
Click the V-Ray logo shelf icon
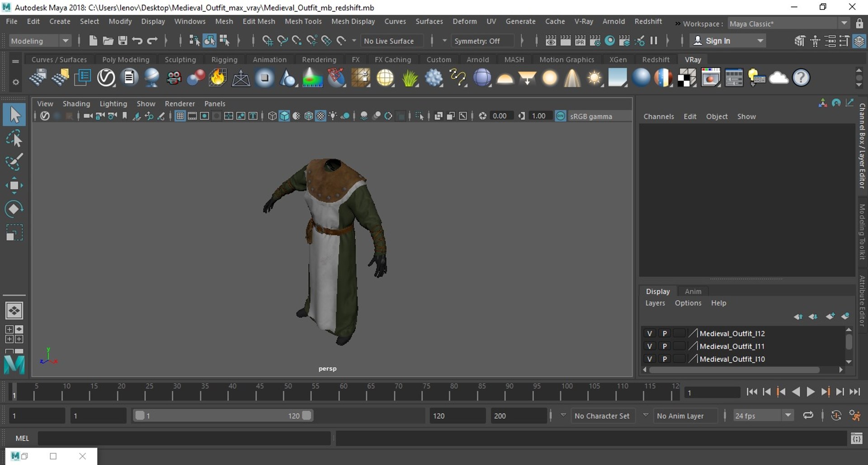(106, 78)
